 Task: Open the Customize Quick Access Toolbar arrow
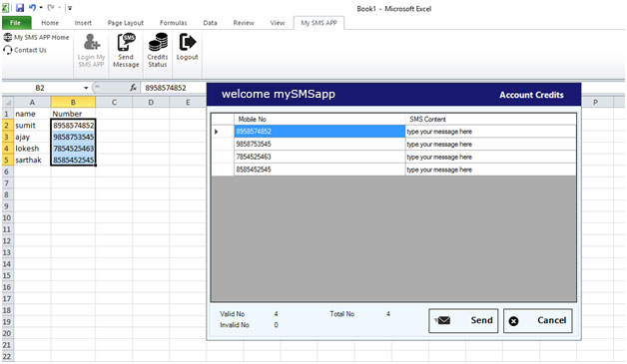(x=70, y=8)
